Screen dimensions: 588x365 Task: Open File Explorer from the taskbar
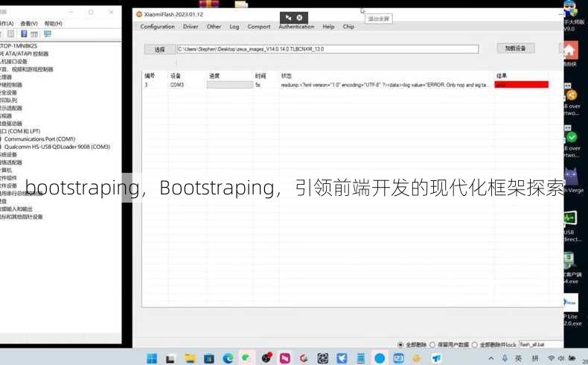tap(190, 358)
